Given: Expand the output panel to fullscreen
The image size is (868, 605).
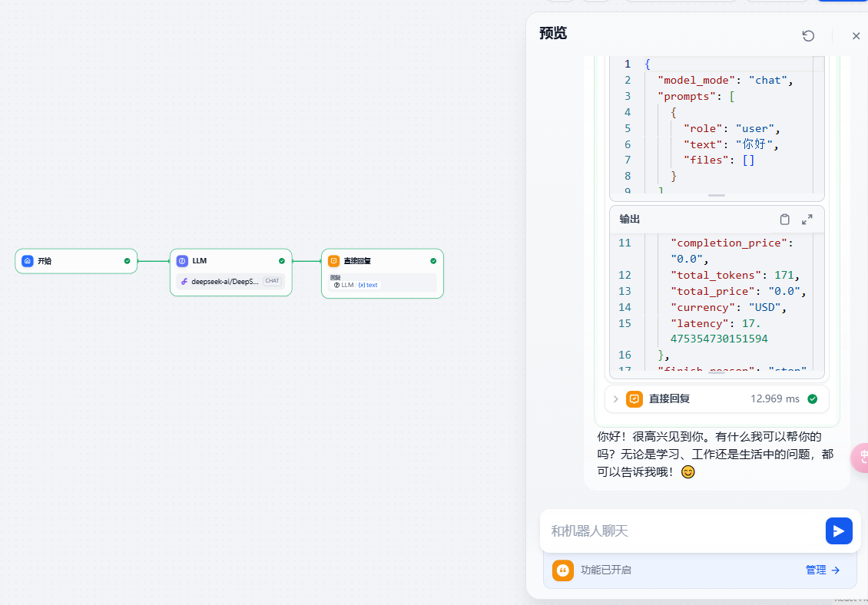Looking at the screenshot, I should point(807,219).
